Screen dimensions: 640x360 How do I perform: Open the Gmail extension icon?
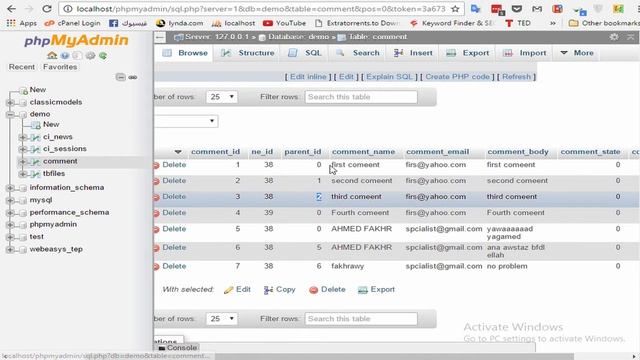[x=537, y=9]
